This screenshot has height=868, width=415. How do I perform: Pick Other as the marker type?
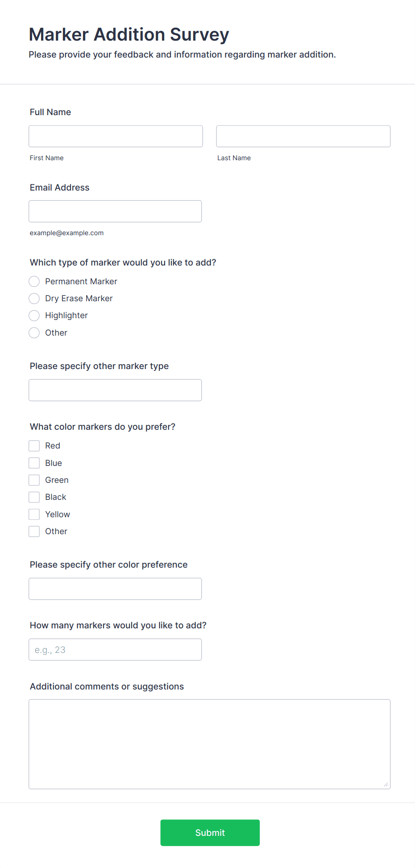(34, 332)
